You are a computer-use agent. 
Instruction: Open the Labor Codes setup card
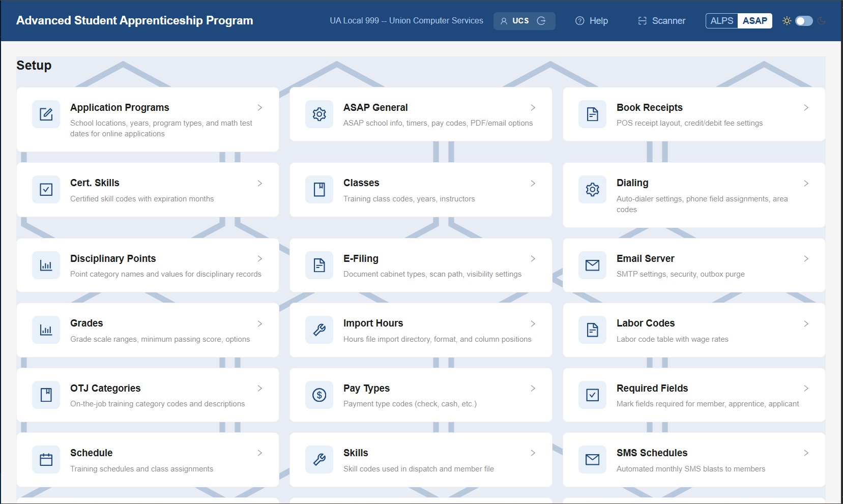[694, 330]
